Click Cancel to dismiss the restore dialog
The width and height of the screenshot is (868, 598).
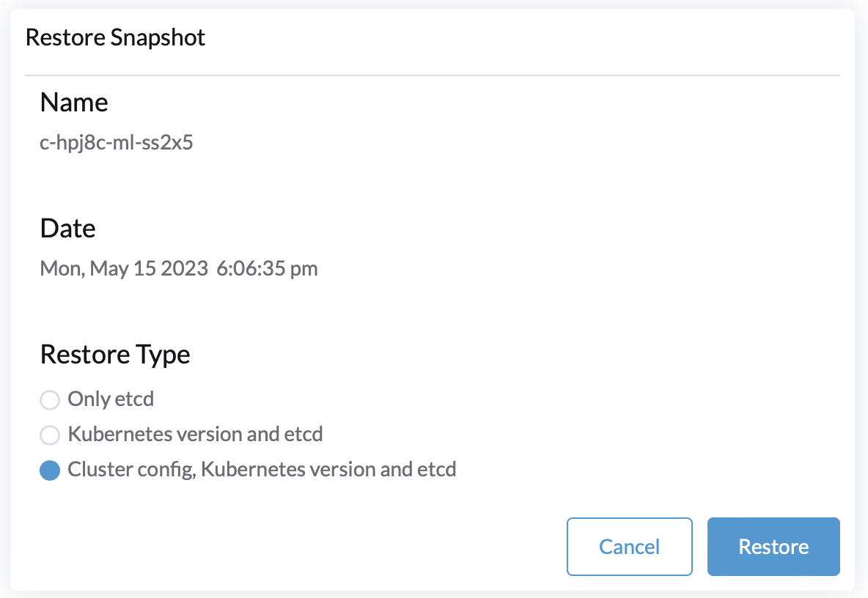(629, 546)
